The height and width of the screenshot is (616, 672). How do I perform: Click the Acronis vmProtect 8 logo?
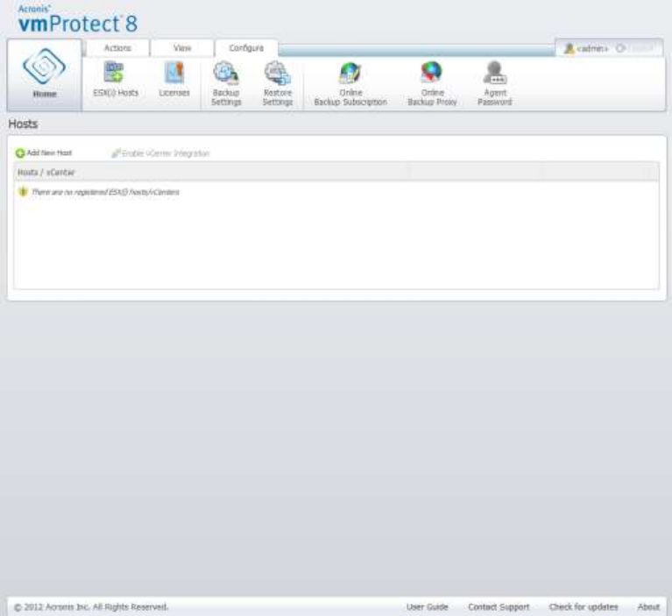coord(78,19)
